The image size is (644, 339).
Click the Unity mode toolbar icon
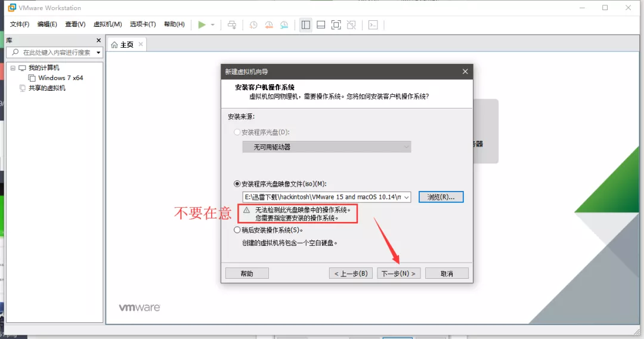pos(351,24)
